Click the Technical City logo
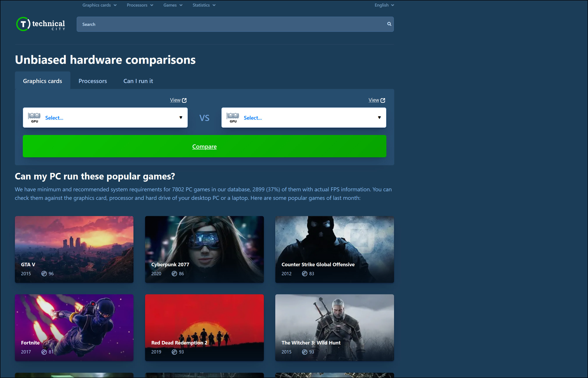The height and width of the screenshot is (378, 588). [x=41, y=24]
